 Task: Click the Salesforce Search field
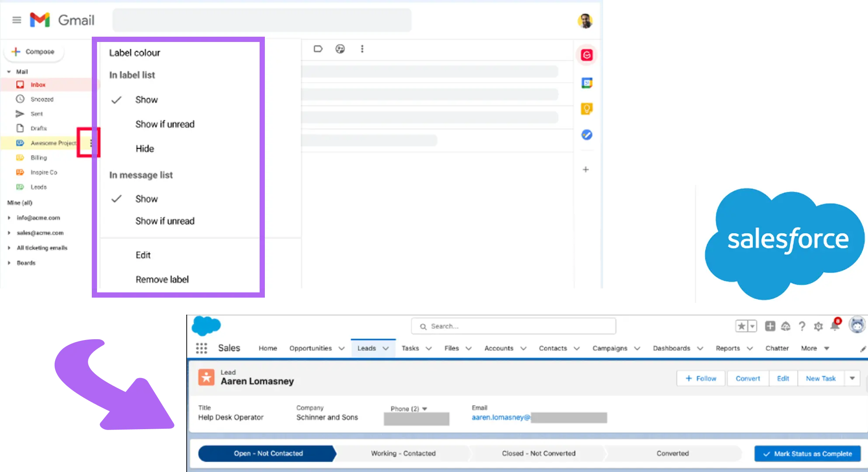[514, 326]
